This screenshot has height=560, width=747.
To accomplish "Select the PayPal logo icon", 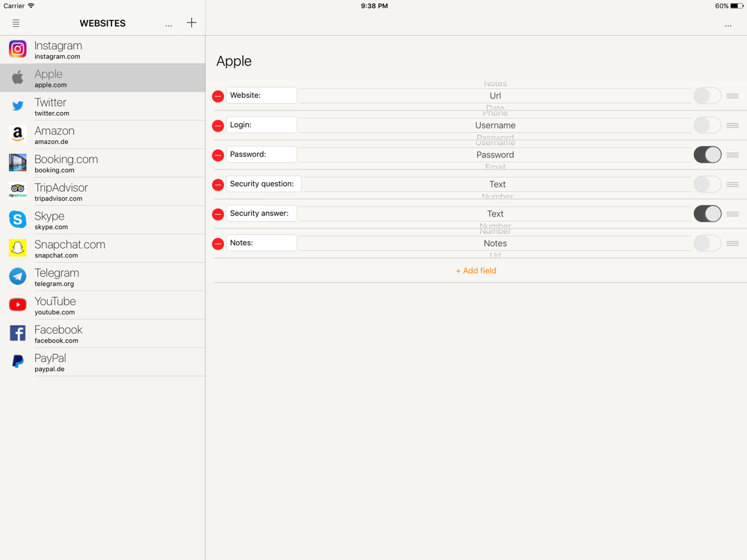I will click(x=18, y=361).
